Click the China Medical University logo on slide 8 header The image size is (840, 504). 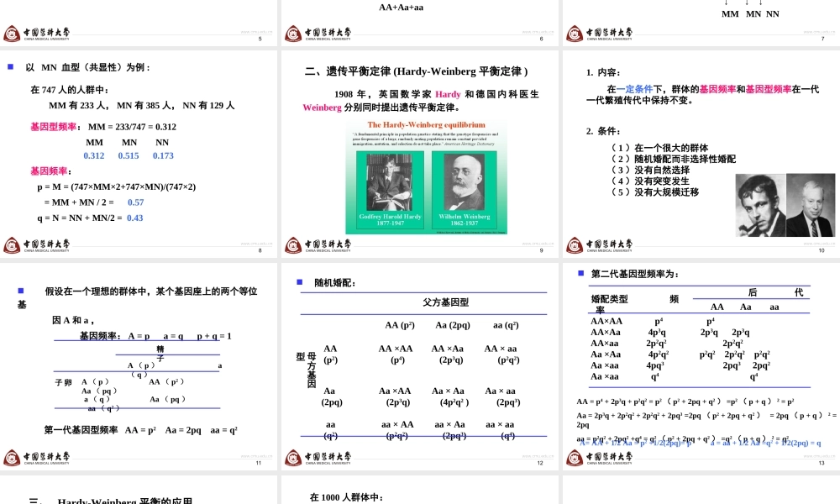click(12, 245)
